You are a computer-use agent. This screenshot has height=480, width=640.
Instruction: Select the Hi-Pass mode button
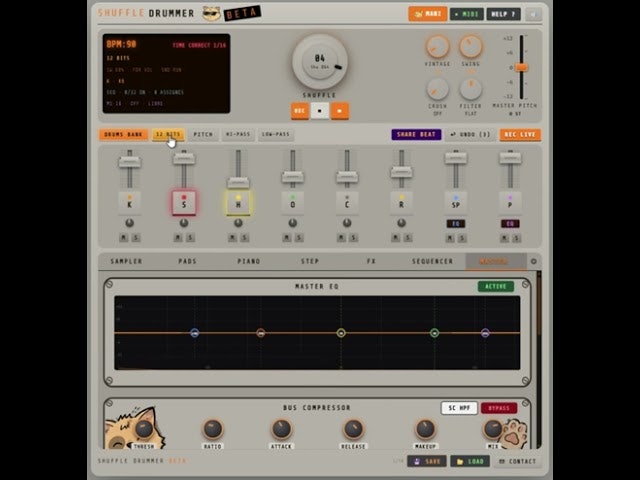coord(238,134)
